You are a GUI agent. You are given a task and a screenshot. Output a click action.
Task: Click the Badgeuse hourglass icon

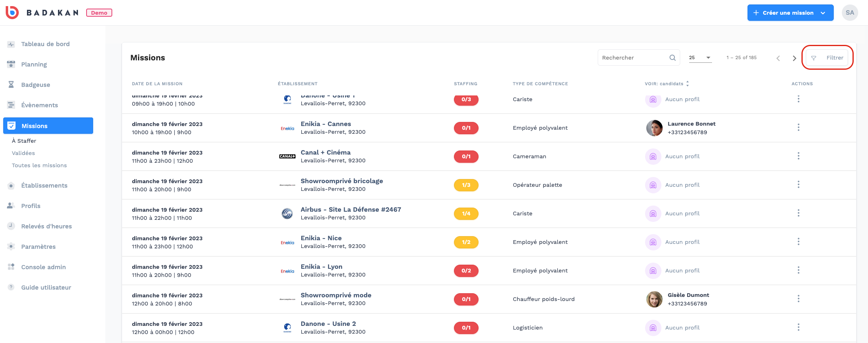pos(11,85)
